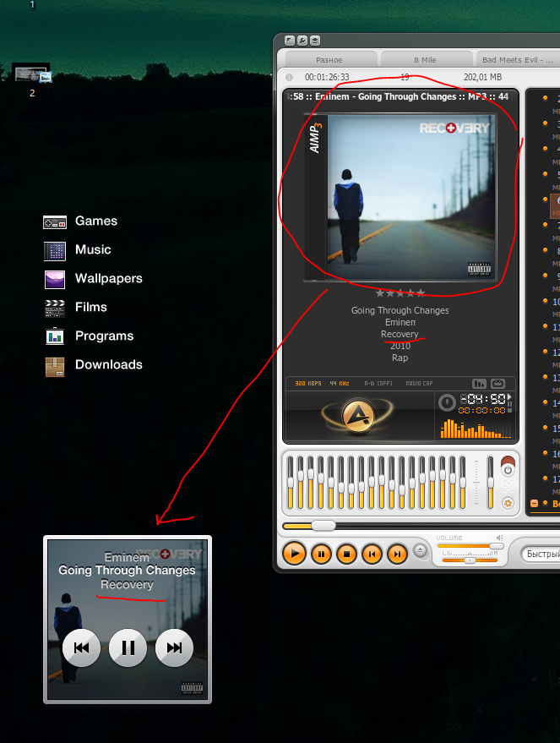The image size is (560, 743).
Task: Open the Music desktop shortcut
Action: click(77, 250)
